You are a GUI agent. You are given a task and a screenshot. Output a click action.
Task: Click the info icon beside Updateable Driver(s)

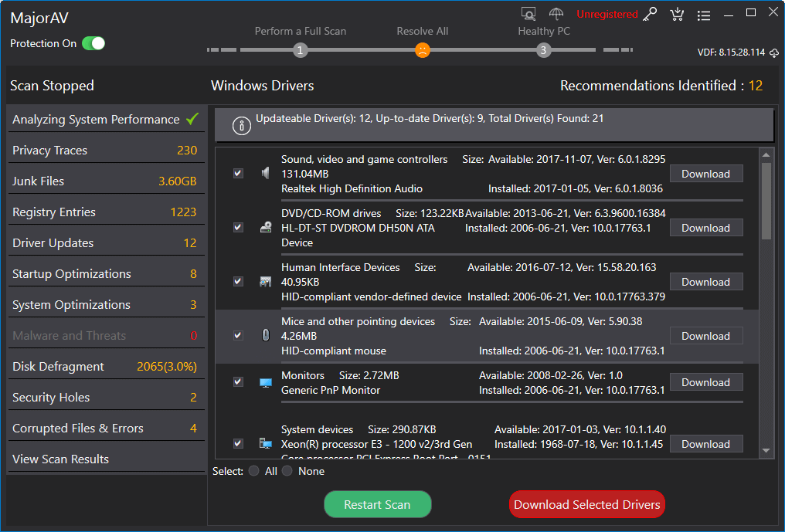(x=241, y=126)
